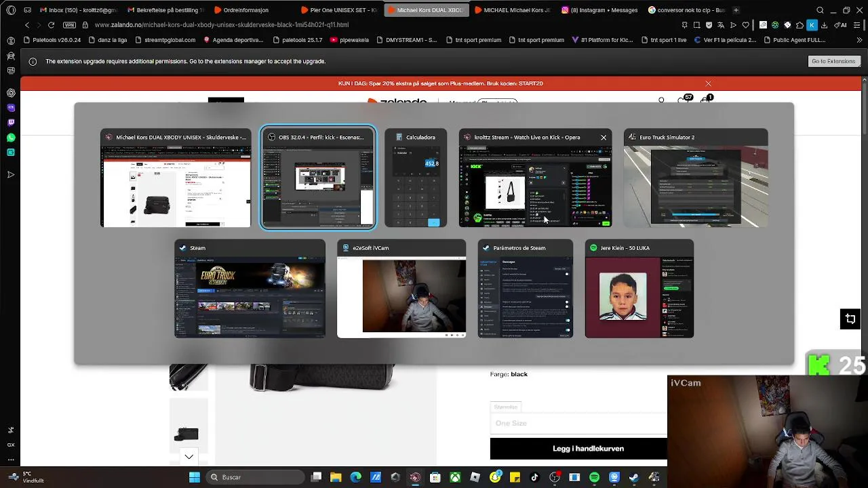Switch to conversor nok to clp tab
The image size is (868, 488).
click(x=687, y=10)
